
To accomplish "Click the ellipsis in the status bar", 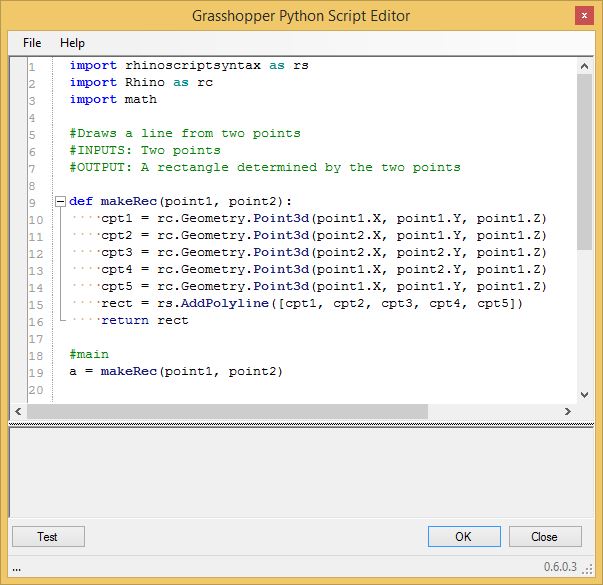I will point(17,570).
